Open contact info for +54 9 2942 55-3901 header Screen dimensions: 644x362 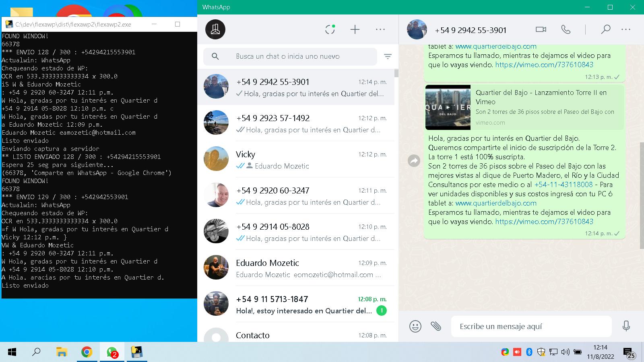coord(471,30)
